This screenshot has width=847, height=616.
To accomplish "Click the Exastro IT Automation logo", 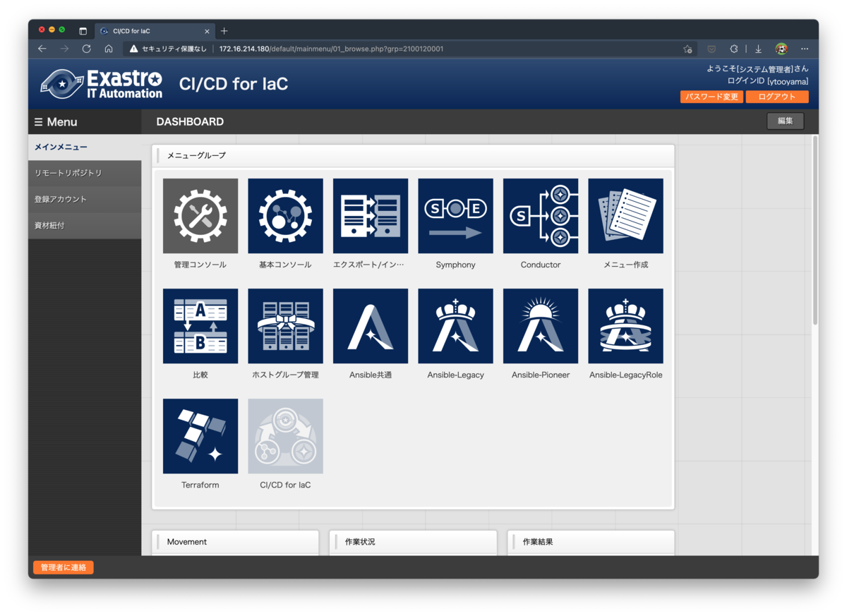I will [101, 84].
